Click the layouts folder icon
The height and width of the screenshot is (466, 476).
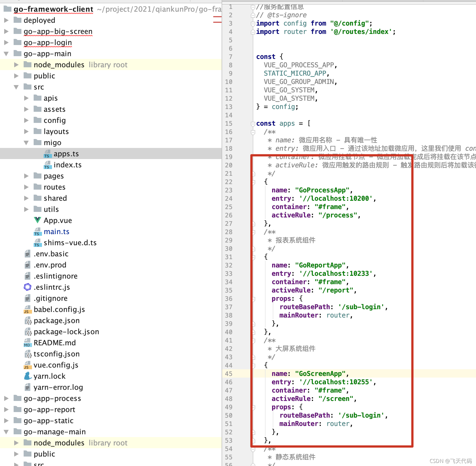coord(38,131)
